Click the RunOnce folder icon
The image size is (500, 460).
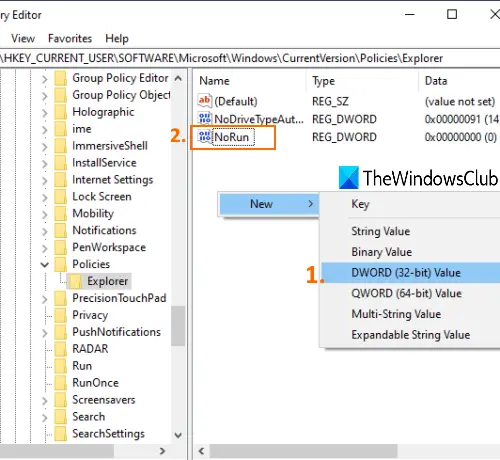pos(61,383)
